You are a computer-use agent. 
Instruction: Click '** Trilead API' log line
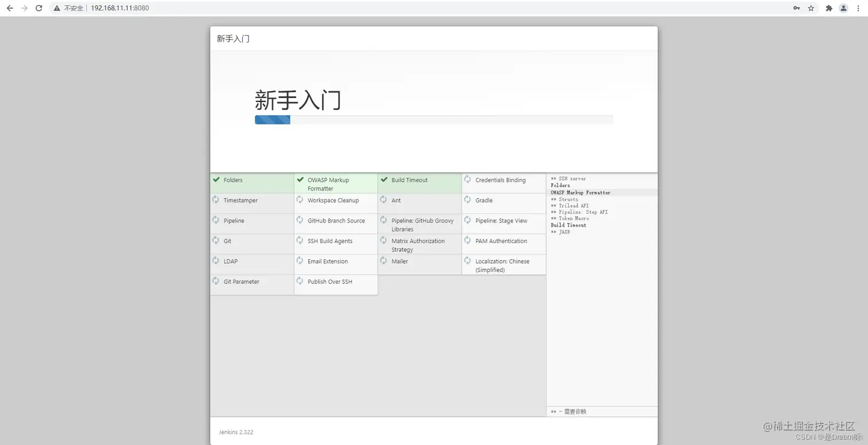point(569,205)
